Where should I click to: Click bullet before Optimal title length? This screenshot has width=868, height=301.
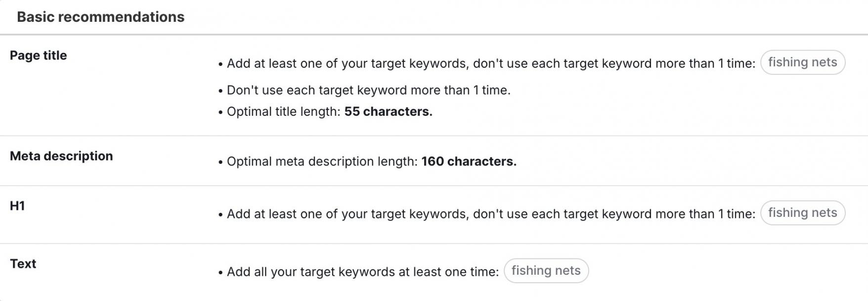coord(220,113)
